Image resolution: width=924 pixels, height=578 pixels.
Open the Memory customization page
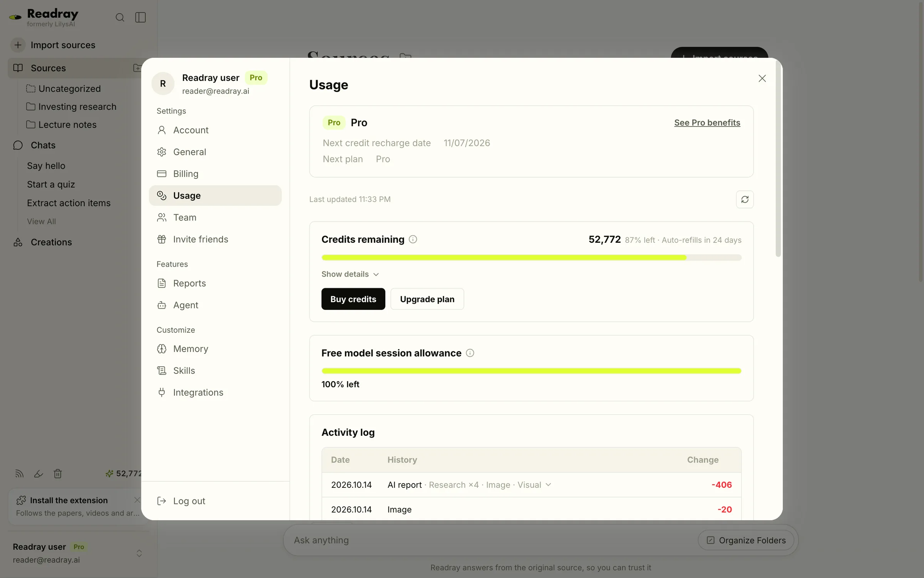pos(215,349)
